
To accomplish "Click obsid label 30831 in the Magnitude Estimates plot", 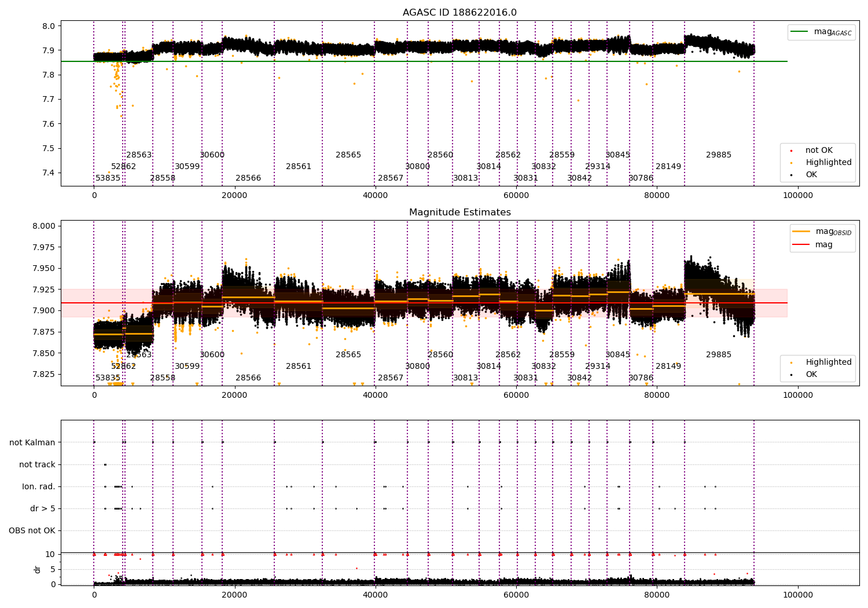I will 526,378.
